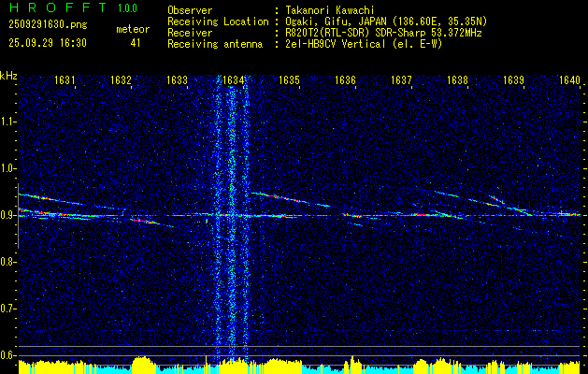Select the 1637 time marker
The height and width of the screenshot is (374, 588).
[x=401, y=80]
